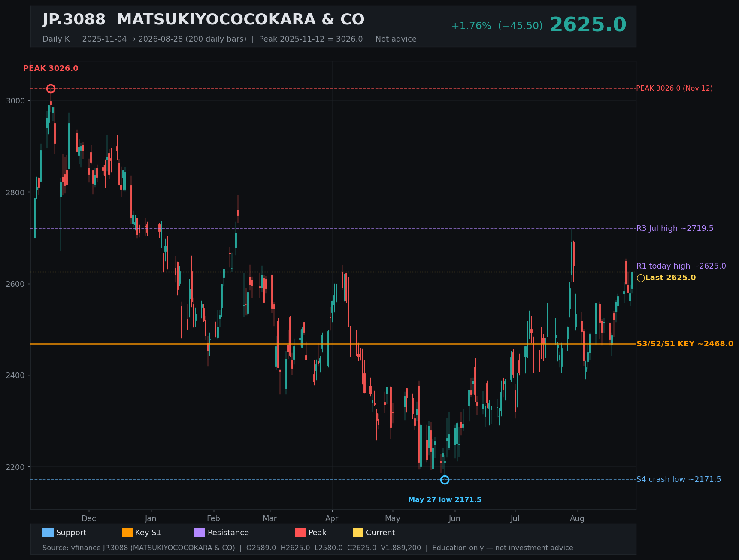Click the "Aug" x-axis month label

point(577,518)
